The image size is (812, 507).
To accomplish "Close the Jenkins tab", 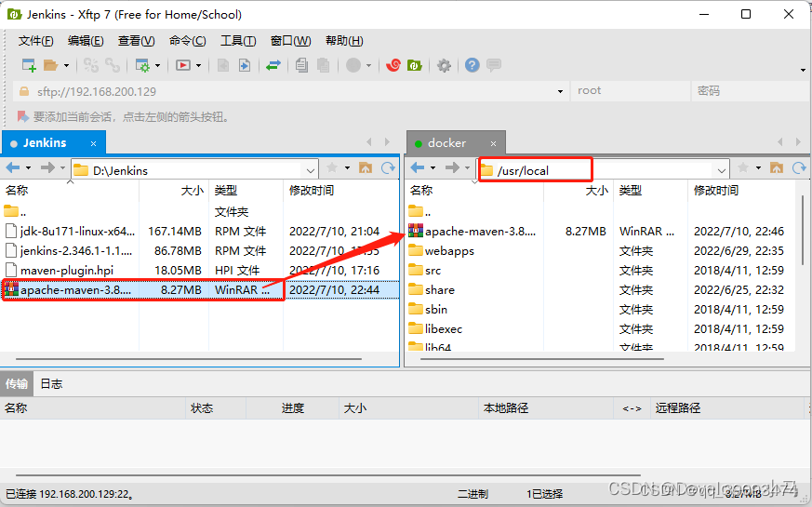I will (x=93, y=144).
